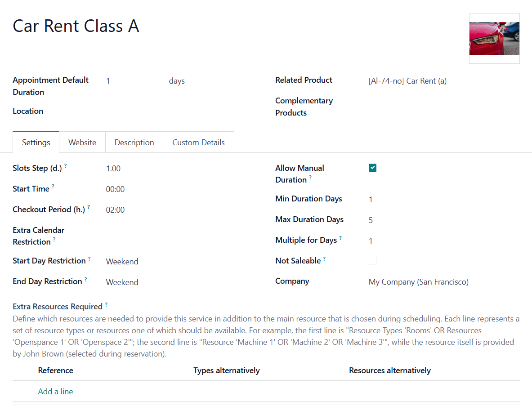Switch to the Description tab
The height and width of the screenshot is (406, 532).
(x=134, y=143)
